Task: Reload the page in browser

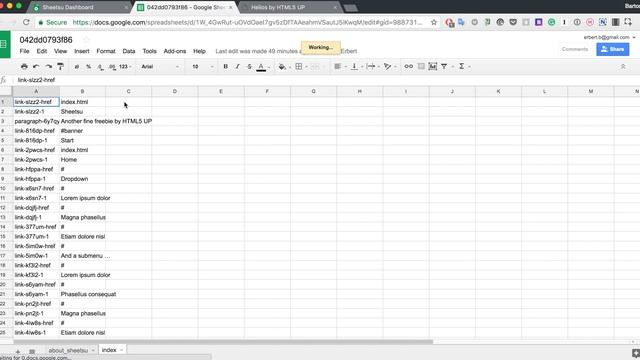Action: tap(26, 22)
